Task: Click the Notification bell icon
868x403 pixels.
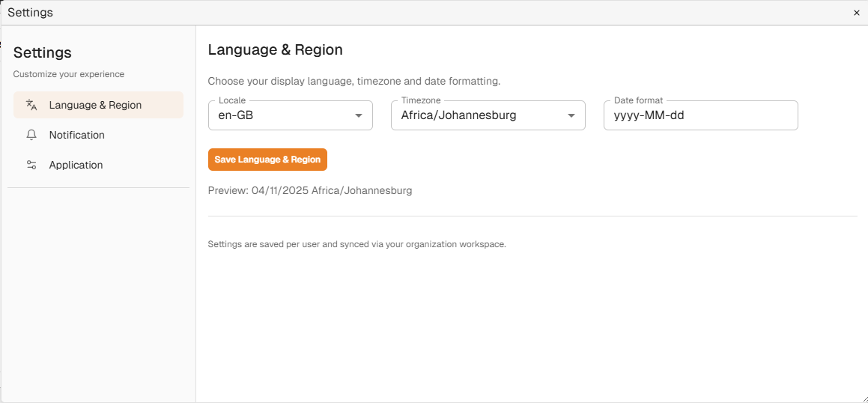Action: (31, 135)
